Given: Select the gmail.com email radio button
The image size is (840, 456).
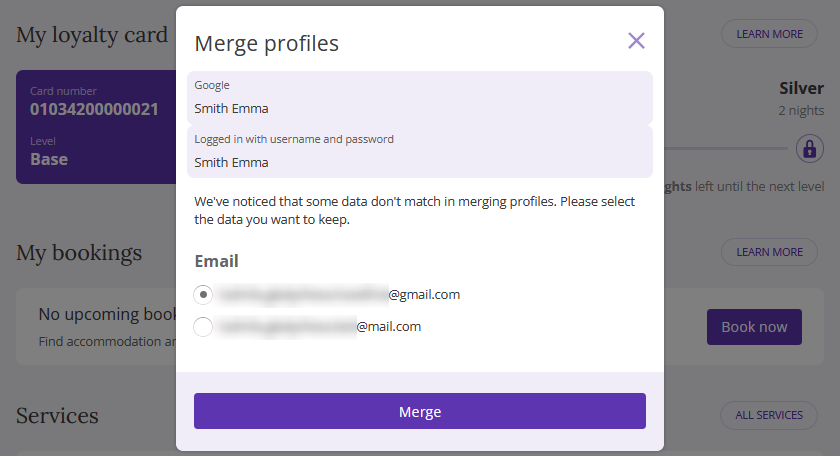Looking at the screenshot, I should click(x=203, y=294).
